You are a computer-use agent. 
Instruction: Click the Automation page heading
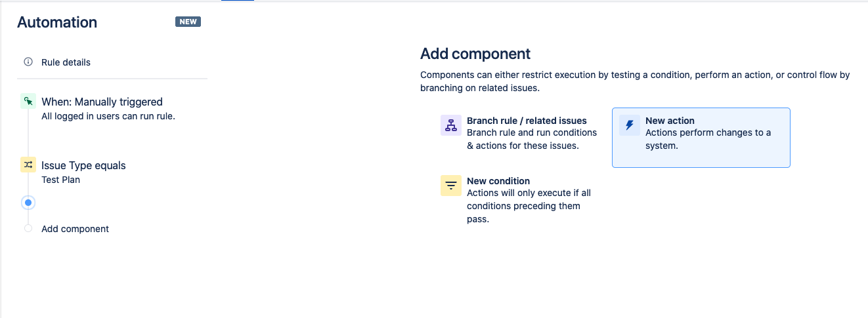pyautogui.click(x=57, y=22)
